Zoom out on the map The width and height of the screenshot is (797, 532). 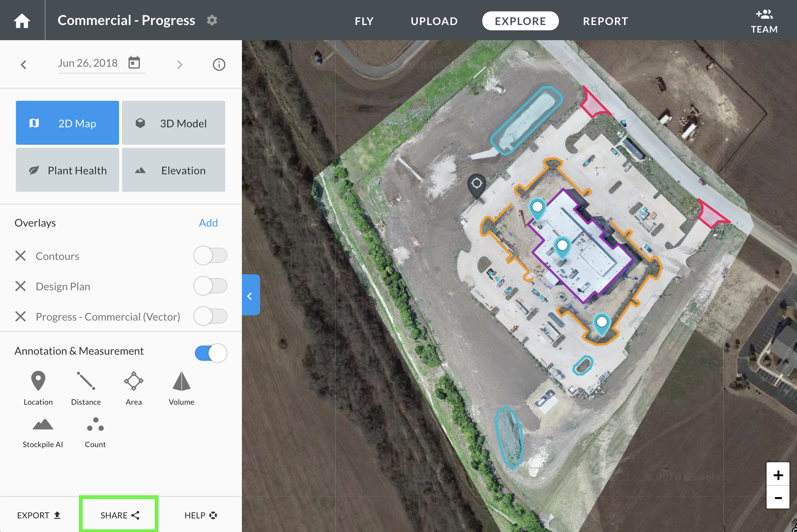[x=778, y=498]
